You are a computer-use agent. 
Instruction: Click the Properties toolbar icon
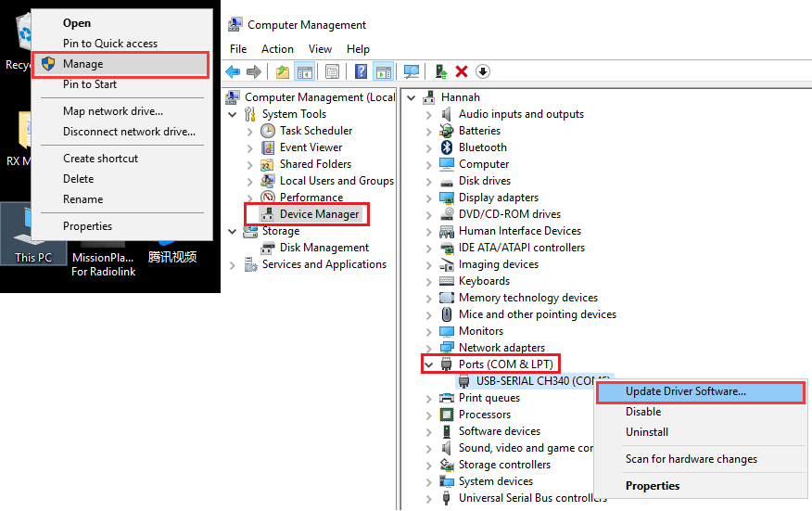332,72
